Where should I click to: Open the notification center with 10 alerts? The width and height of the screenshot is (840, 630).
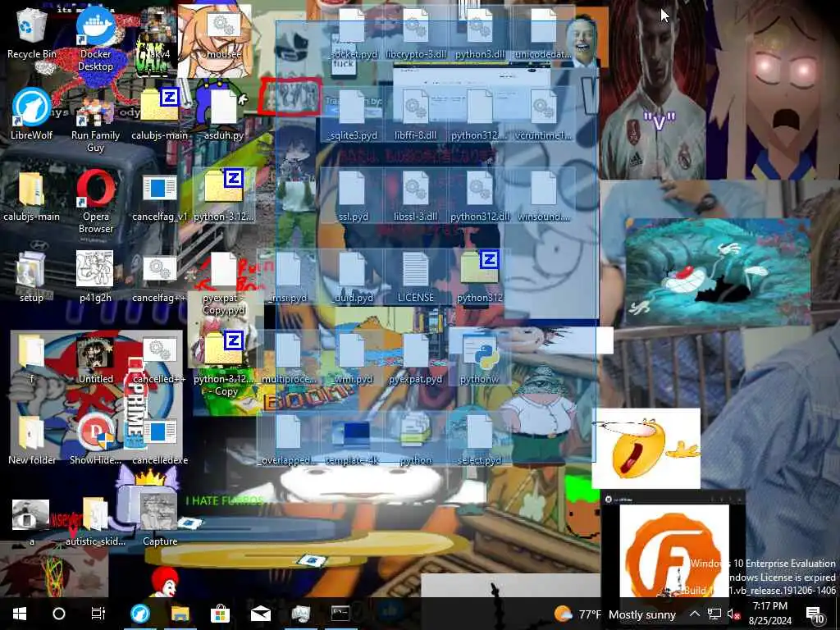815,614
